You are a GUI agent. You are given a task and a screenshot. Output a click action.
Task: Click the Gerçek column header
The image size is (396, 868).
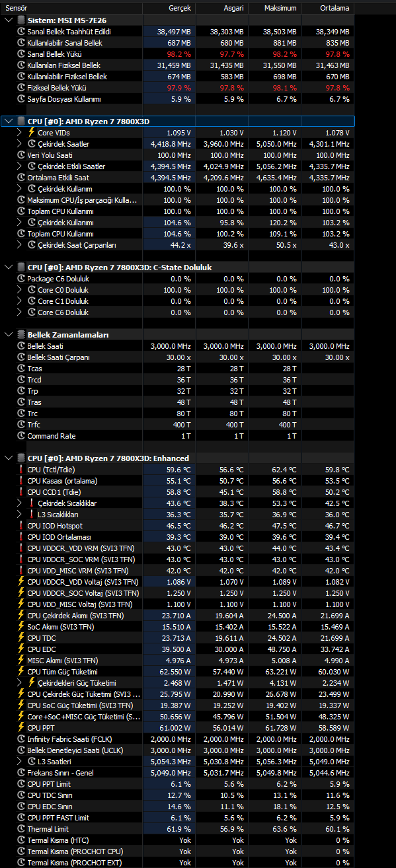pyautogui.click(x=169, y=8)
